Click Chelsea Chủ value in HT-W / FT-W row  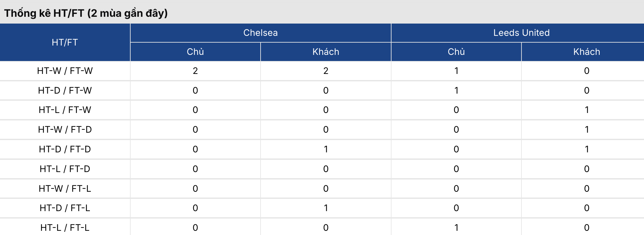click(x=195, y=71)
